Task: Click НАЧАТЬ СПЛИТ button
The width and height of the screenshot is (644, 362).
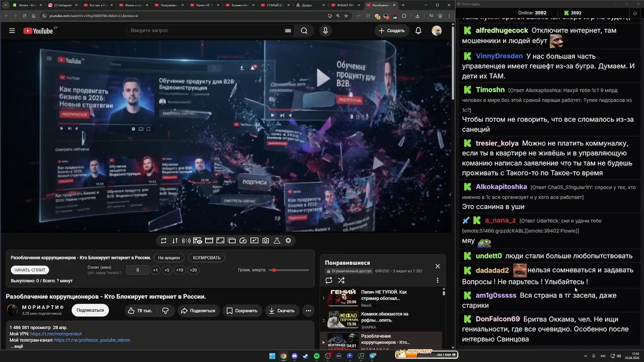Action: [x=30, y=270]
